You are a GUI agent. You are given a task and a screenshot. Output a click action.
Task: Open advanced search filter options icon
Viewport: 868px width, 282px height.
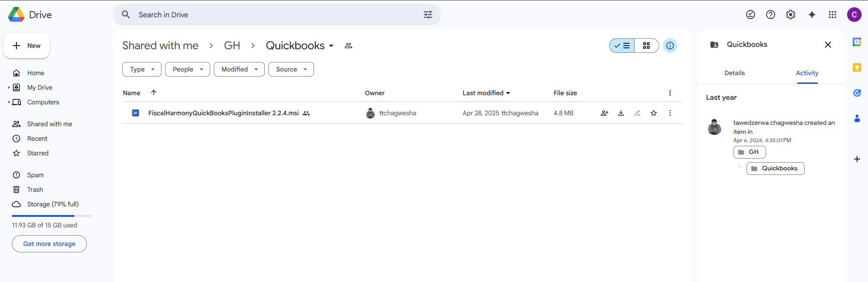tap(428, 15)
